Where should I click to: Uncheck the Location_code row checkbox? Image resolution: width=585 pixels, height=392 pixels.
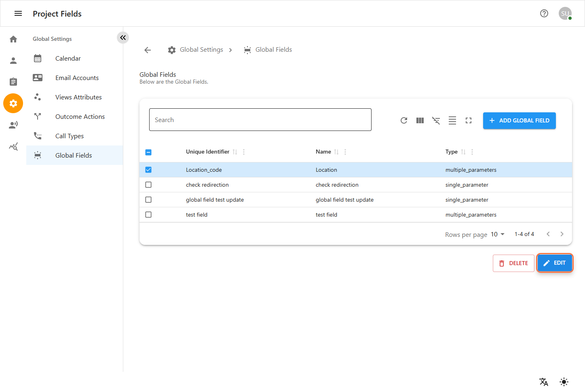pos(148,170)
